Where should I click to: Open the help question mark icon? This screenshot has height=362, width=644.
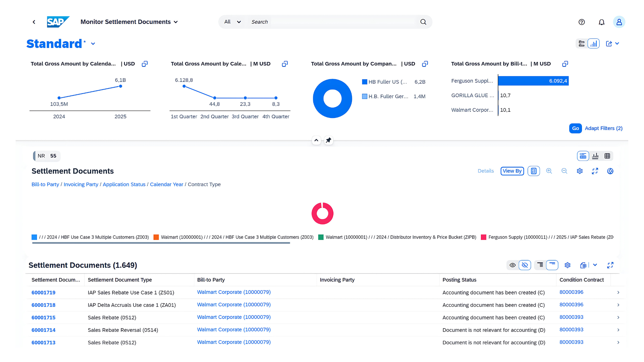click(582, 22)
